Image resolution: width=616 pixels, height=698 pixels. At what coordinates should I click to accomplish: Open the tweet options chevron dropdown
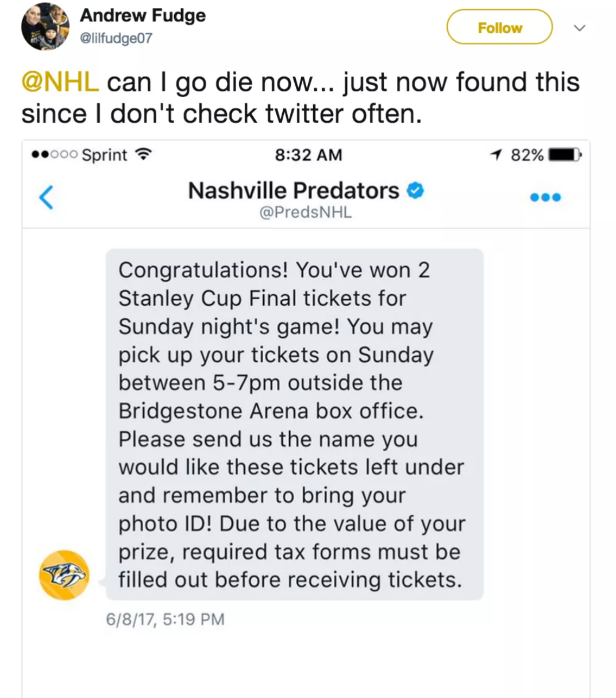pos(580,28)
